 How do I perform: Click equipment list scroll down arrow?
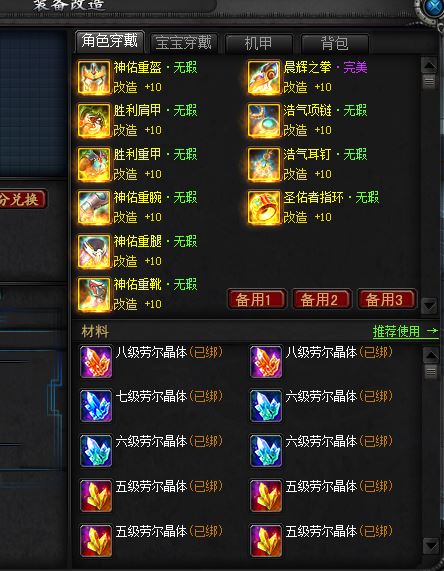pyautogui.click(x=429, y=305)
